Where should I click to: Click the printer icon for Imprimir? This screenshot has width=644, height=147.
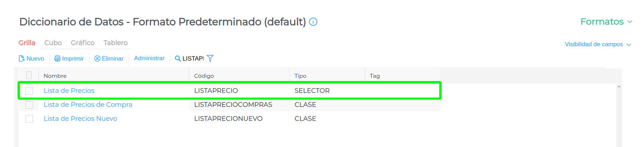click(x=57, y=58)
